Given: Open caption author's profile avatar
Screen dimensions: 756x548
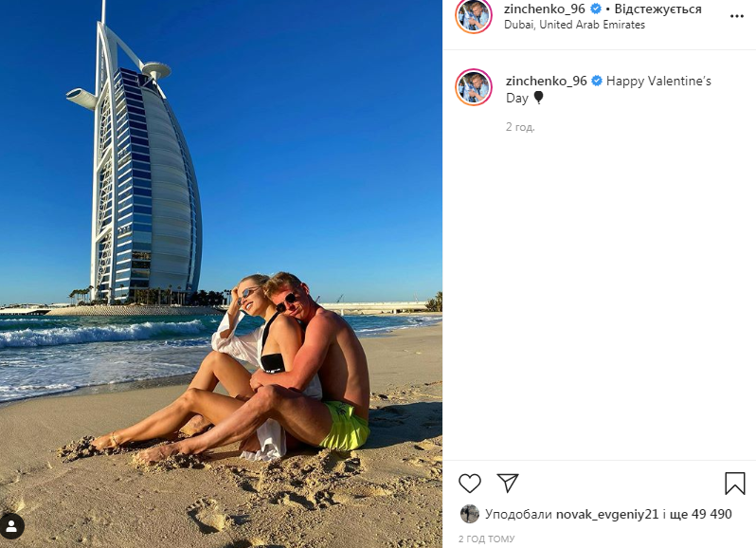Looking at the screenshot, I should 474,87.
